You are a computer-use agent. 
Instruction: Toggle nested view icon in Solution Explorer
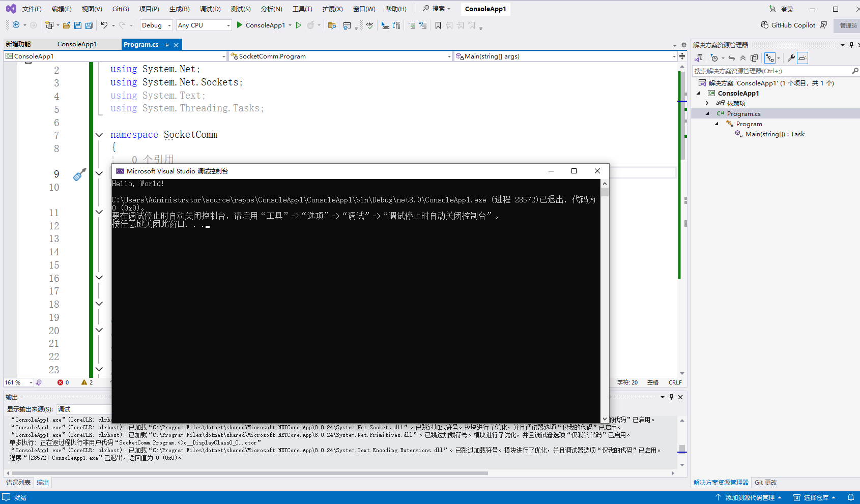(770, 58)
